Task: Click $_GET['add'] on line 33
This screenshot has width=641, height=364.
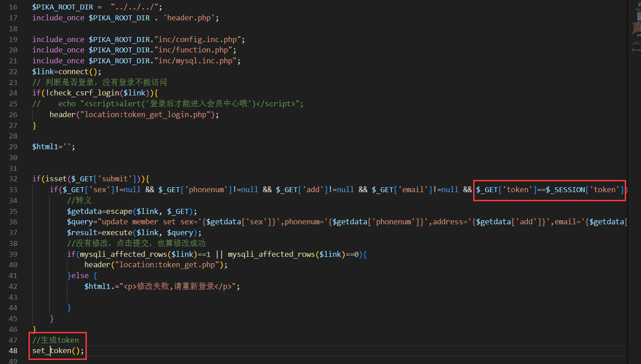Action: pos(302,189)
